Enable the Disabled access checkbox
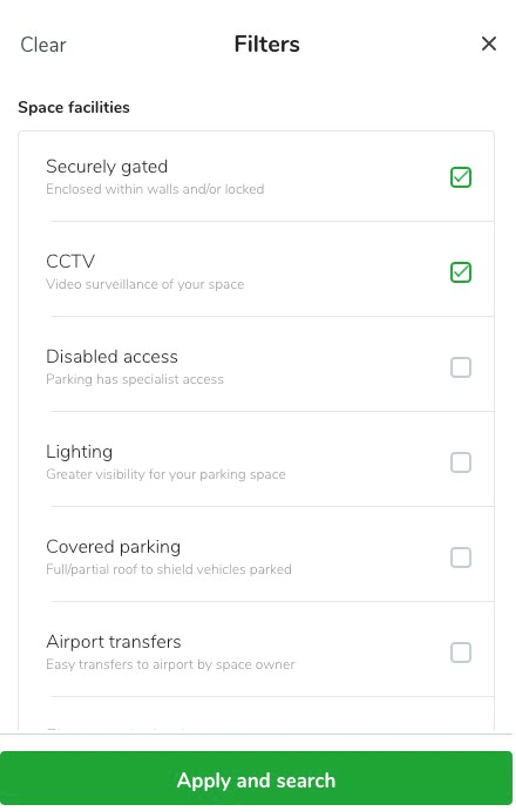This screenshot has height=812, width=516. tap(460, 367)
